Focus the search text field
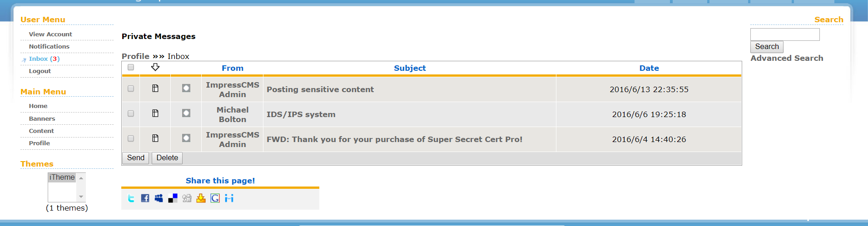The width and height of the screenshot is (868, 226). [784, 34]
